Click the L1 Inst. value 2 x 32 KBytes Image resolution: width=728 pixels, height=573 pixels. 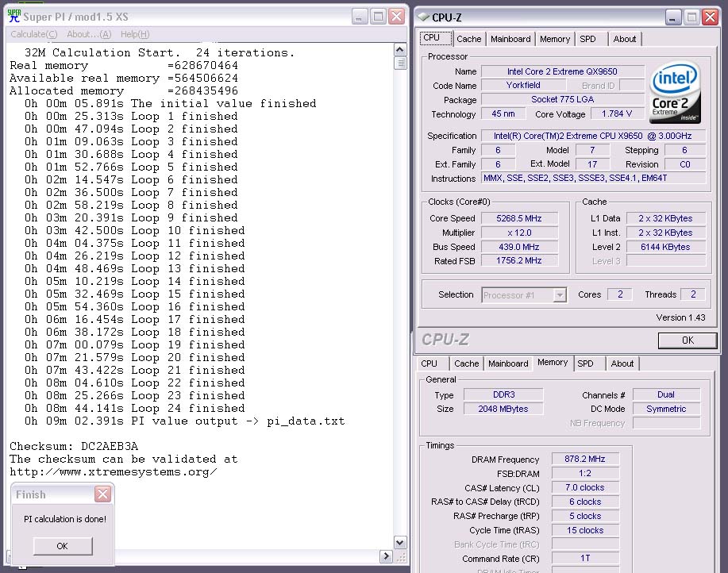666,233
